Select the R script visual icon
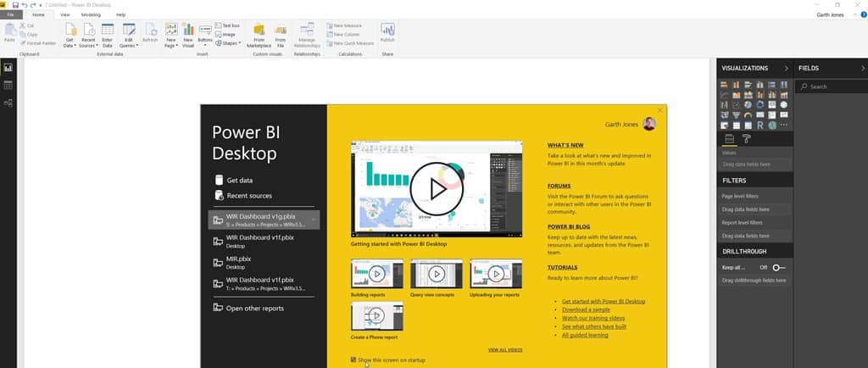 point(760,125)
